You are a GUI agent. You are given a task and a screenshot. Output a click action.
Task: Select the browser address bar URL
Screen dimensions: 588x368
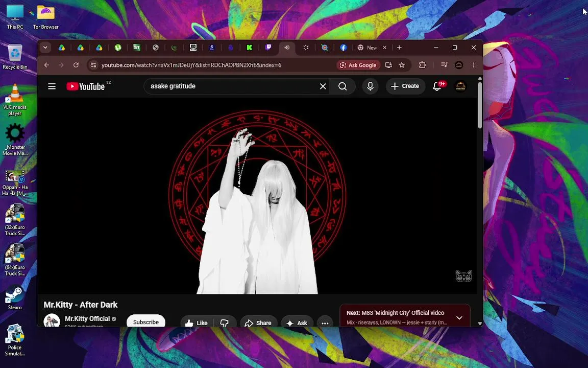pyautogui.click(x=191, y=65)
